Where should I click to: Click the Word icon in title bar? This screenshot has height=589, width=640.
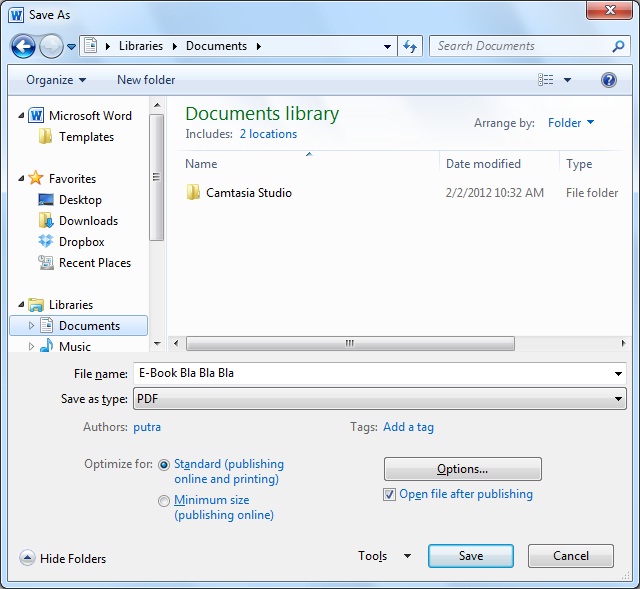point(16,15)
